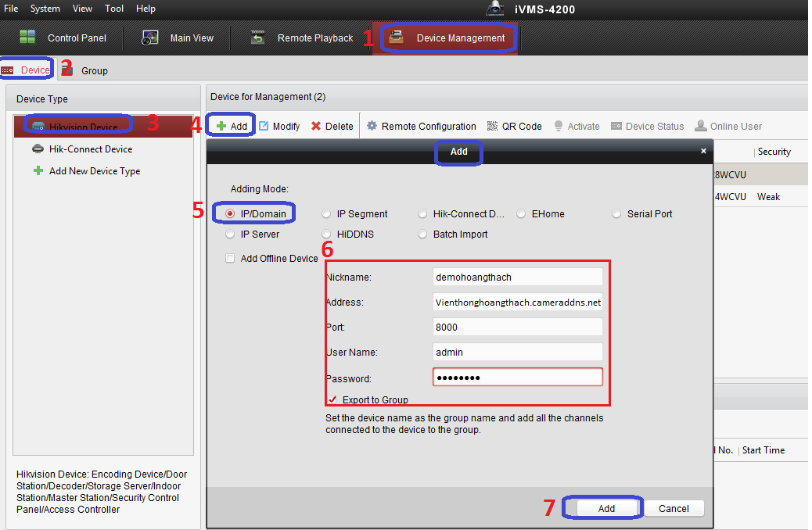
Task: Click the Address input field
Action: (x=518, y=303)
